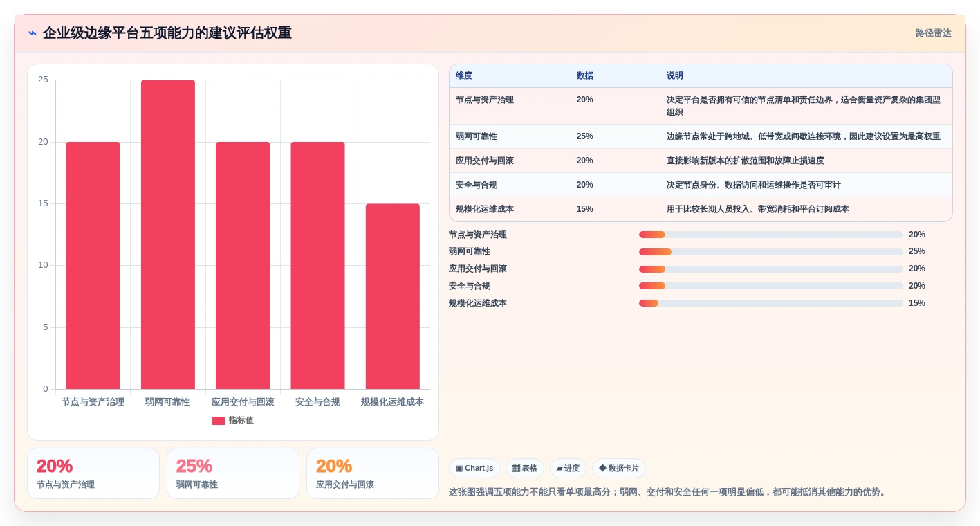Click the x-axis label 规模化运维成本

[x=392, y=402]
